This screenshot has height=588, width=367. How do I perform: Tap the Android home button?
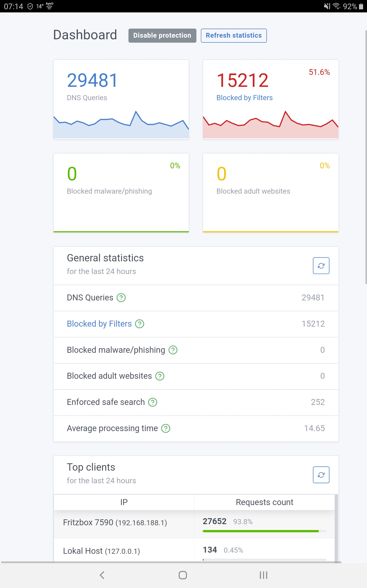[183, 575]
